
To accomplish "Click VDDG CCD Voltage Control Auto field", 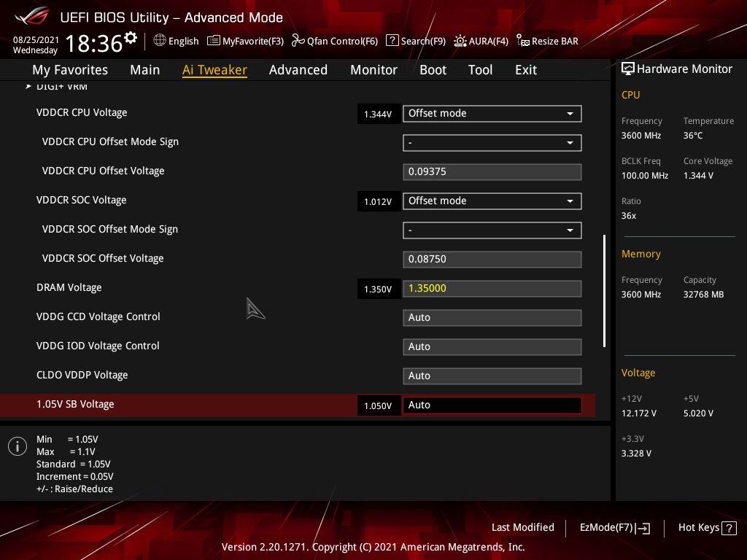I will pyautogui.click(x=492, y=318).
